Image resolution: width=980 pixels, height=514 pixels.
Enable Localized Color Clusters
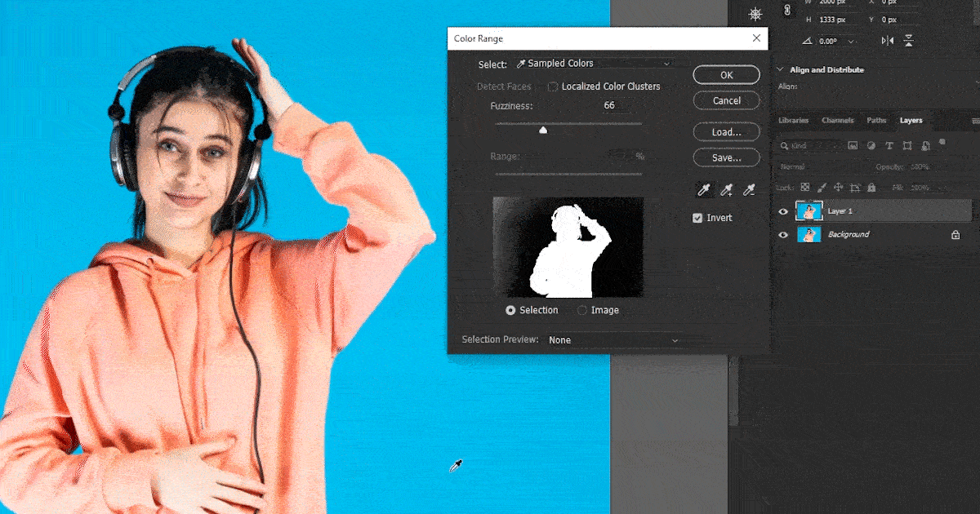point(553,86)
